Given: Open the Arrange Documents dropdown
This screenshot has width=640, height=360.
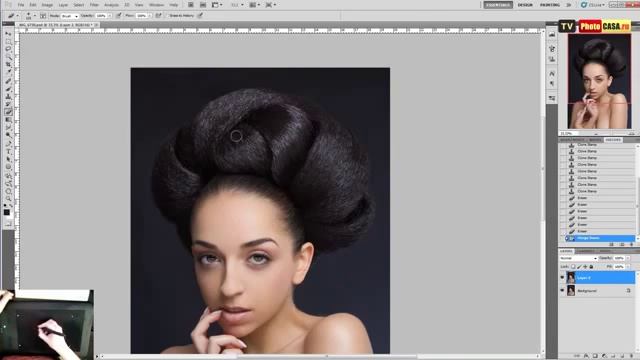Looking at the screenshot, I should [254, 5].
